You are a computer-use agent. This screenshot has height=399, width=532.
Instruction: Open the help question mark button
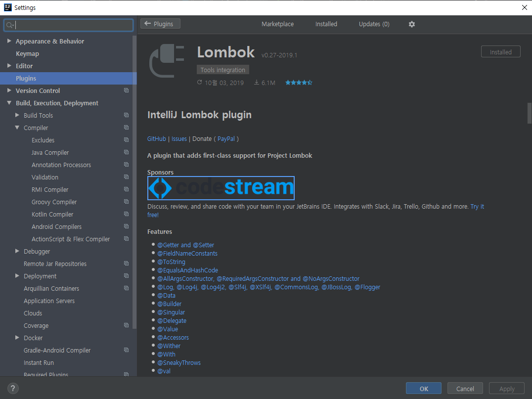click(13, 389)
